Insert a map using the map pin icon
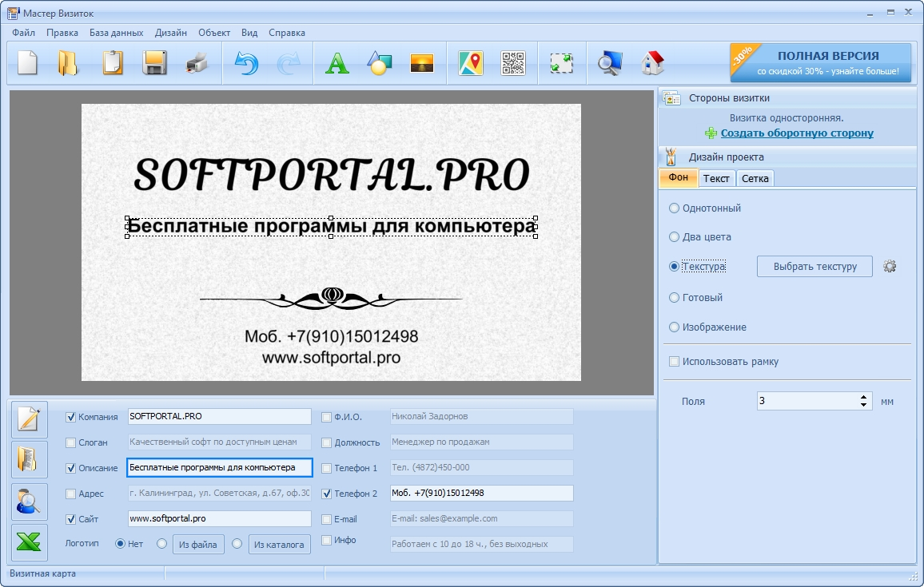The height and width of the screenshot is (587, 924). [x=471, y=63]
